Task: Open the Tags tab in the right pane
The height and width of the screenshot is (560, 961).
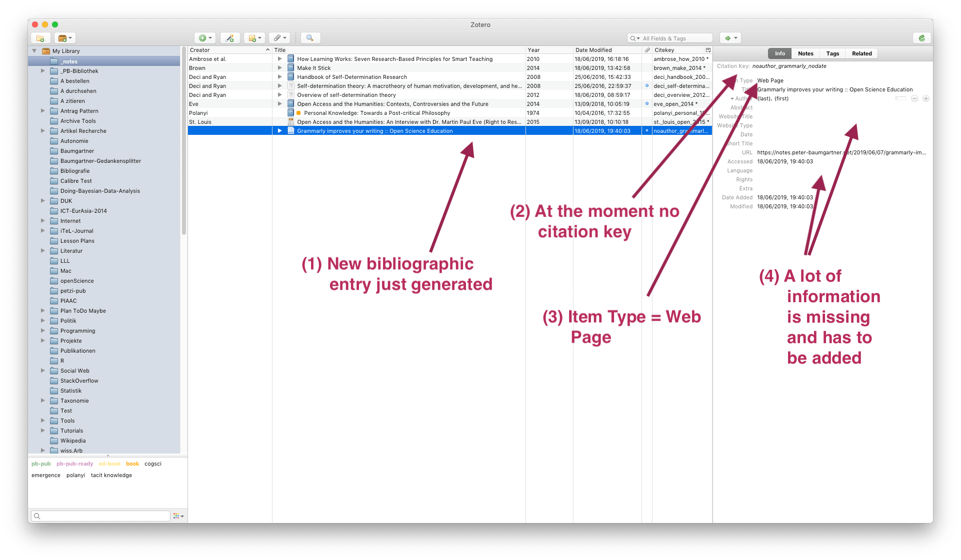Action: (x=832, y=53)
